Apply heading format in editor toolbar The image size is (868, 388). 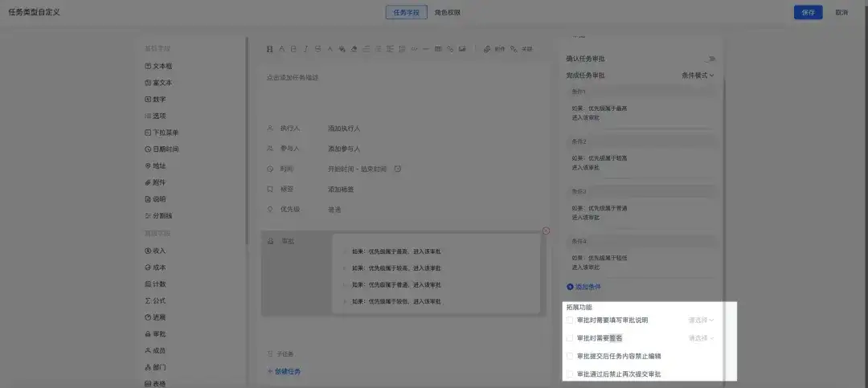[x=269, y=49]
